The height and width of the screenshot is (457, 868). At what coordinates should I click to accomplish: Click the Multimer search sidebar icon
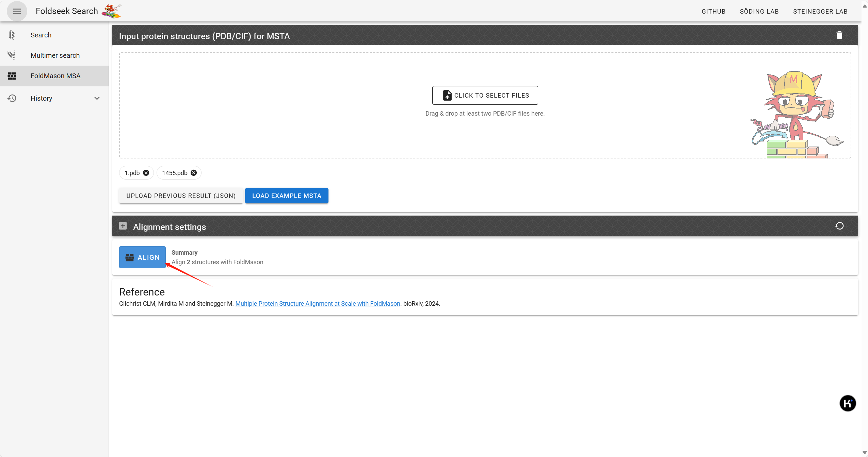coord(12,55)
